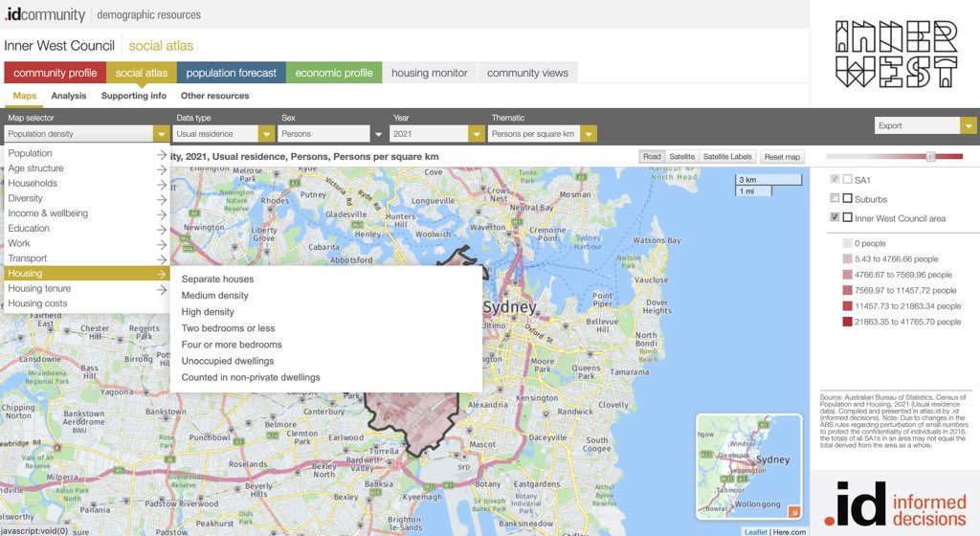This screenshot has height=536, width=980.
Task: Open the Year dropdown arrow
Action: coord(477,134)
